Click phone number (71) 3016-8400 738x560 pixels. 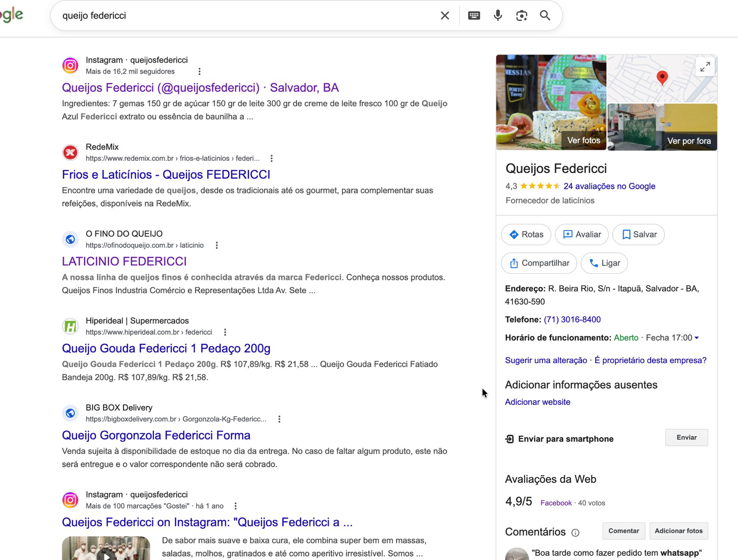[572, 320]
